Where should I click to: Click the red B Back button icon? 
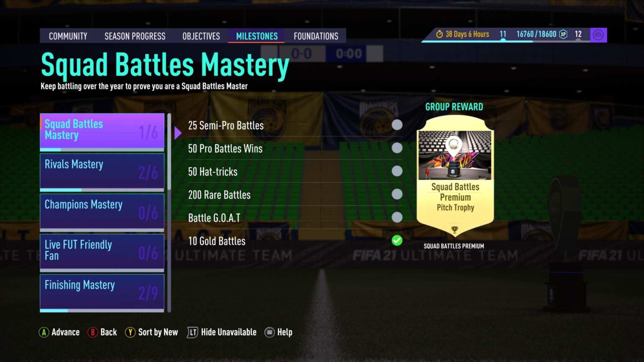pos(93,332)
